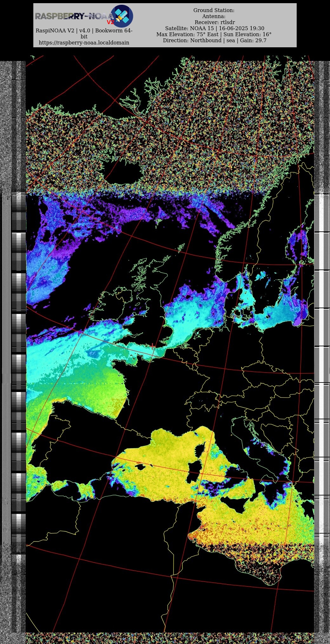
Task: Click the Raspberry-NOAA V2 satellite logo icon
Action: 122,16
